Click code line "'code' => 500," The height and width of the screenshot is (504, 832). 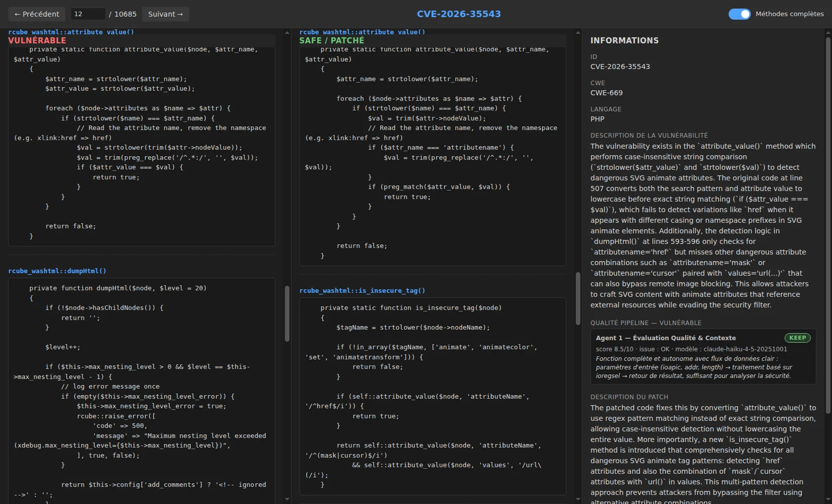point(120,426)
